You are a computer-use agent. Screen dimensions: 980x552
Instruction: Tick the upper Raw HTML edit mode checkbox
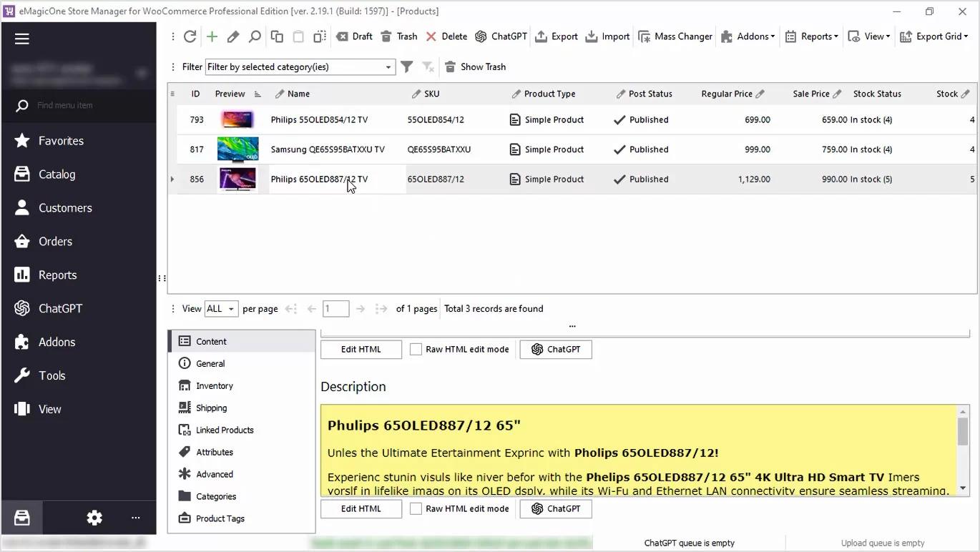(x=416, y=350)
